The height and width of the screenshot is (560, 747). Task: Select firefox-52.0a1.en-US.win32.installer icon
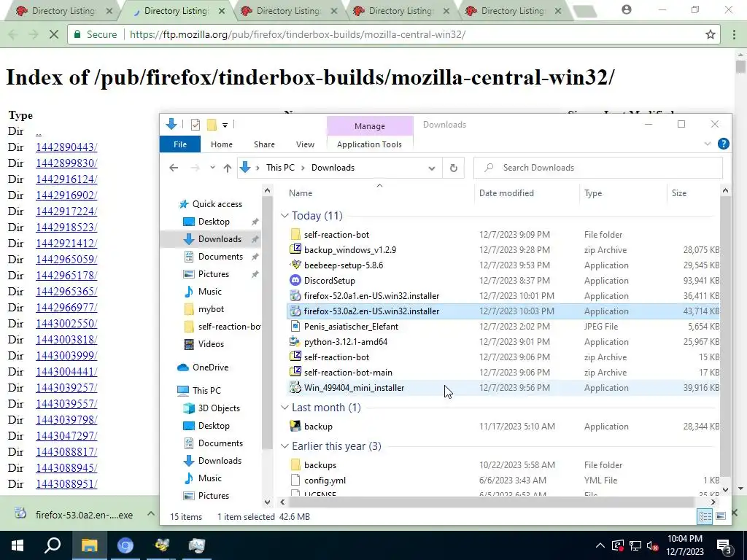pyautogui.click(x=295, y=296)
